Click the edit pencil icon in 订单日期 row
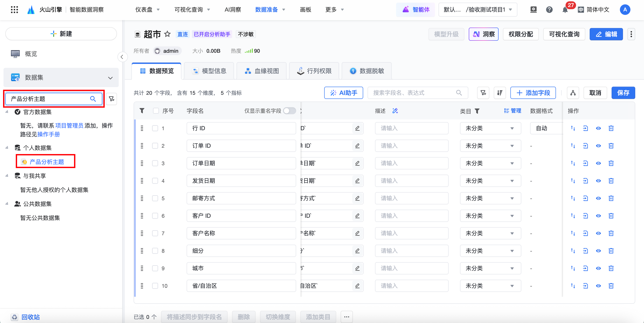Viewport: 644px width, 323px height. 357,163
